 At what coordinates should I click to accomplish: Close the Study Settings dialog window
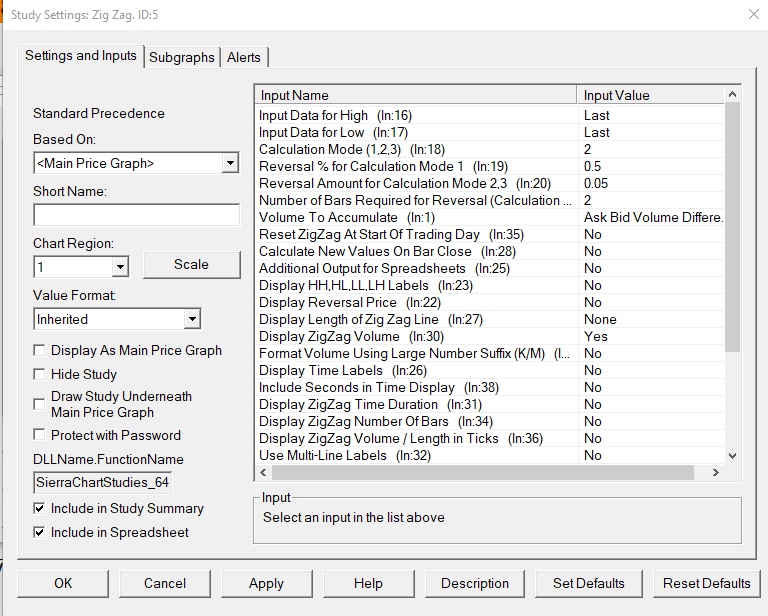753,14
